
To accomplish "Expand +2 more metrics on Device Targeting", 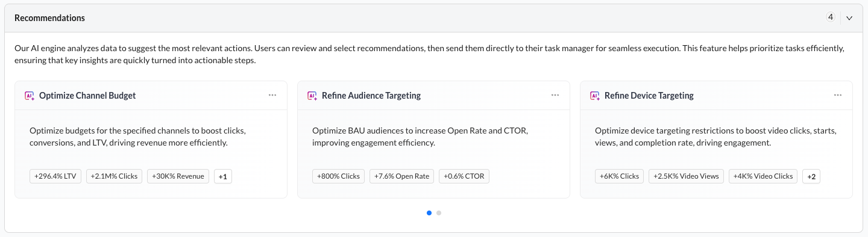I will (811, 176).
